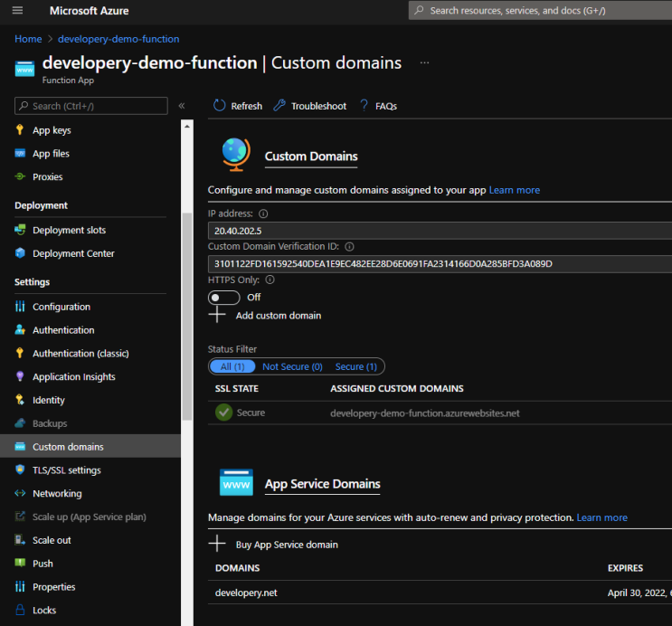Toggle the HTTPS Only switch
The image size is (672, 626).
(x=223, y=297)
